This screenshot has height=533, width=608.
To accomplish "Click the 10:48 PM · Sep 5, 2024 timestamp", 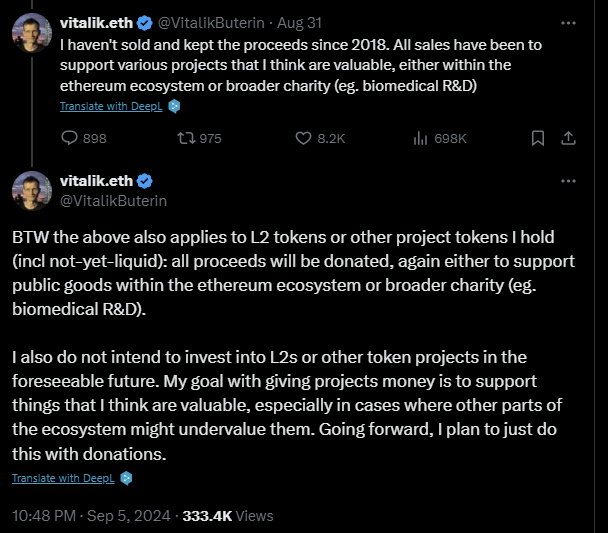I will click(x=91, y=516).
